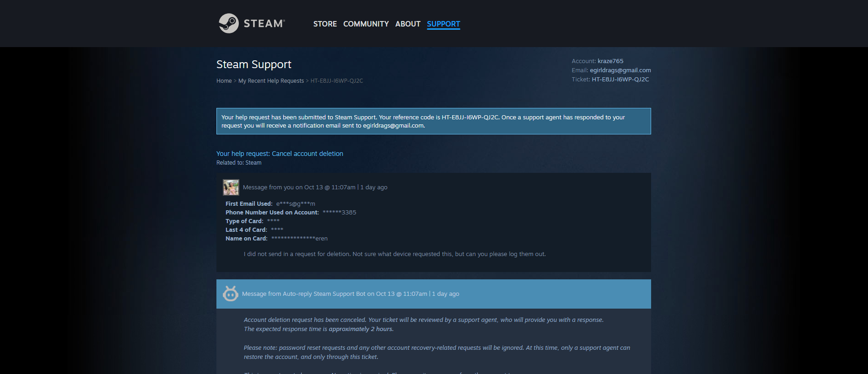Select the ABOUT menu item
The image size is (868, 374).
408,24
